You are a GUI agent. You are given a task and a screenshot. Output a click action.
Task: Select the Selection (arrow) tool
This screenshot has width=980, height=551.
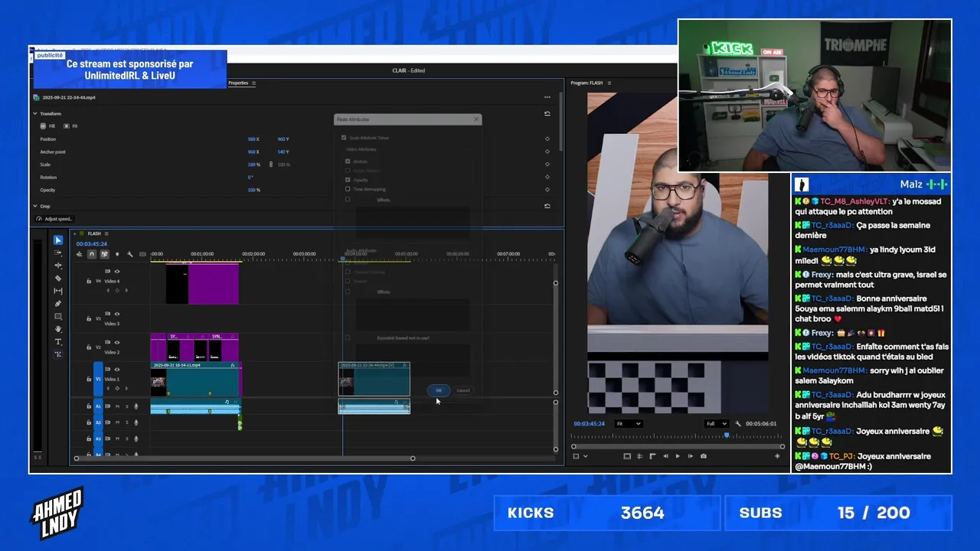pos(58,240)
